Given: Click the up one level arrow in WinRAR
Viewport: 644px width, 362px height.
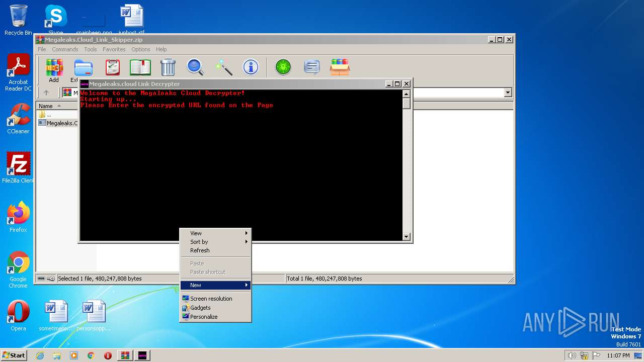Looking at the screenshot, I should pyautogui.click(x=46, y=93).
